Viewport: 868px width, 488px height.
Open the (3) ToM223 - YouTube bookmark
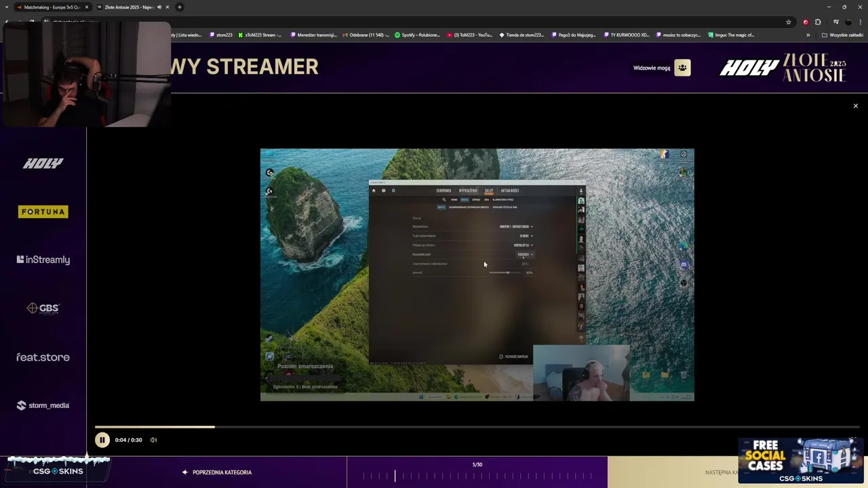tap(470, 35)
